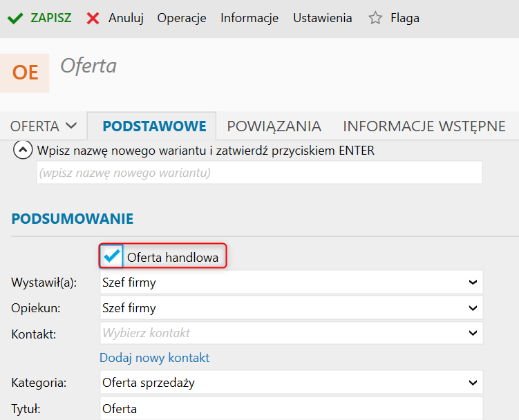This screenshot has width=519, height=420.
Task: Click the star Flaga icon
Action: click(375, 18)
